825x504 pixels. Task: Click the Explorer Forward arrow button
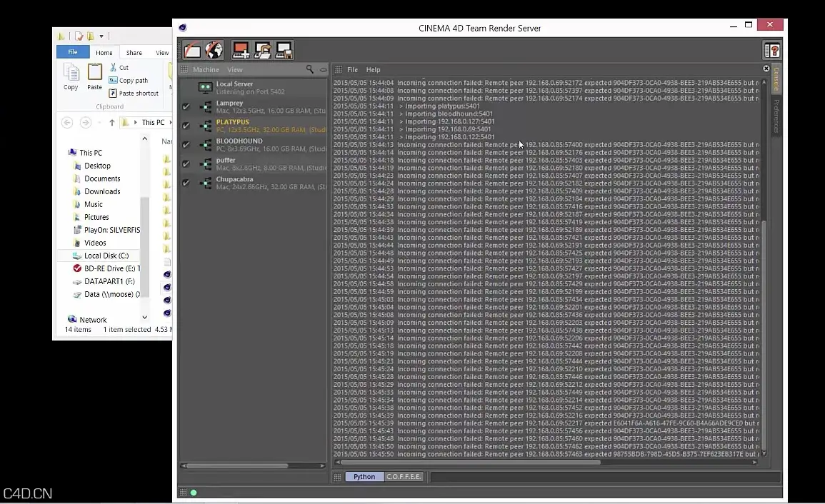coord(85,123)
